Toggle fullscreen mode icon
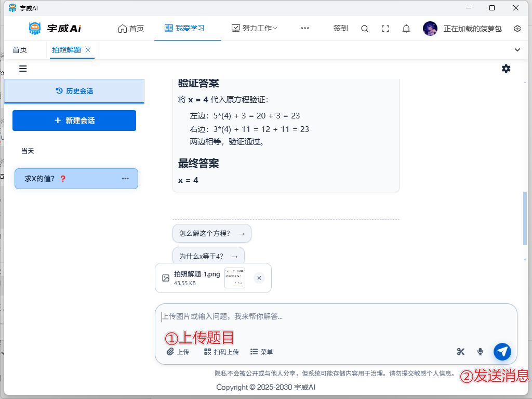The image size is (532, 399). (x=385, y=29)
